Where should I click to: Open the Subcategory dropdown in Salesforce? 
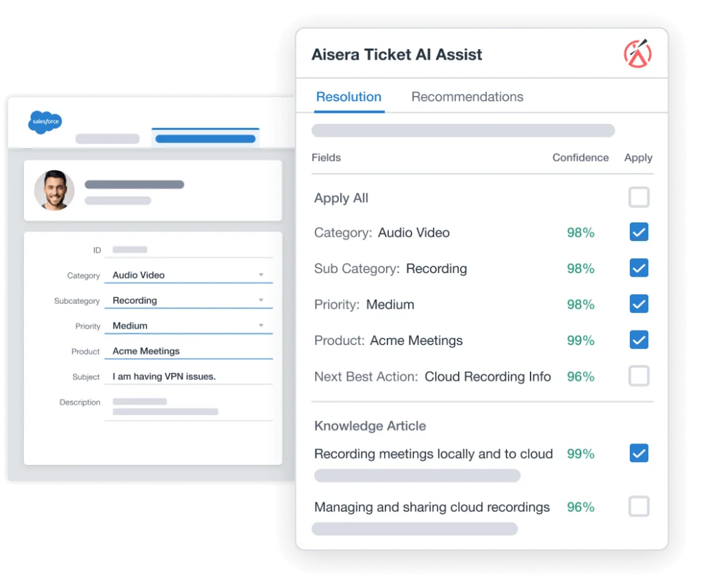(x=188, y=301)
